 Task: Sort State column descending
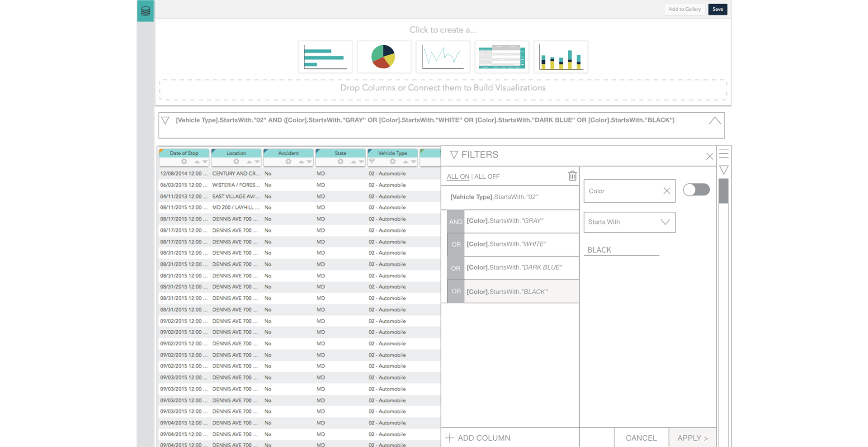(361, 162)
